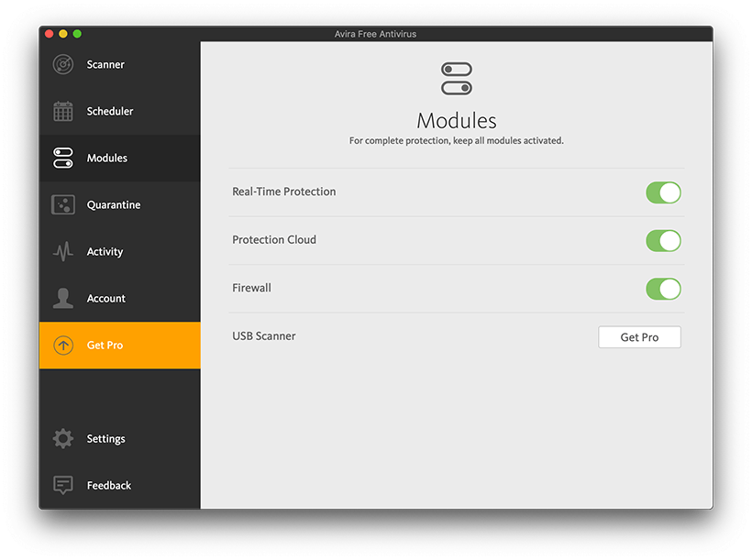This screenshot has width=752, height=560.
Task: Select the Modules sidebar label
Action: click(x=107, y=158)
